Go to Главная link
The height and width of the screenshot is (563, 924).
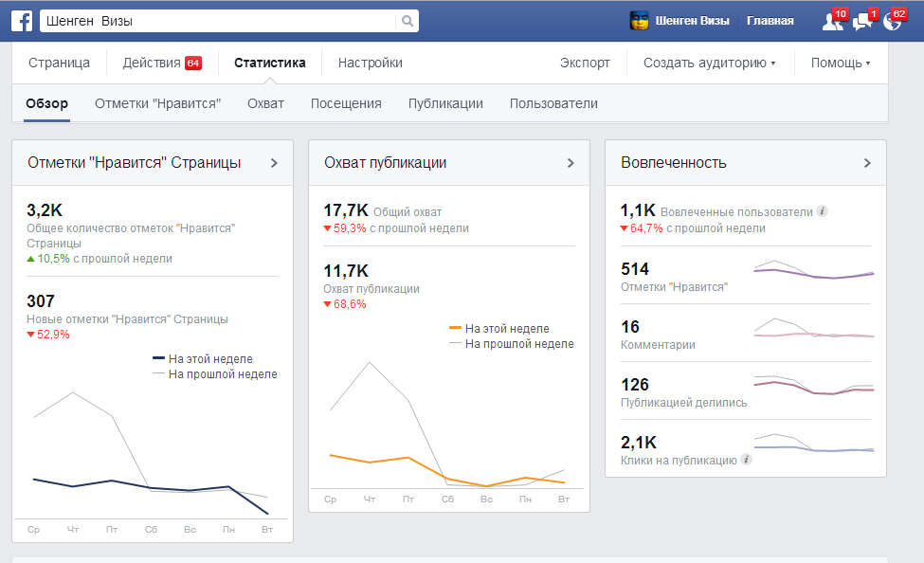(770, 21)
